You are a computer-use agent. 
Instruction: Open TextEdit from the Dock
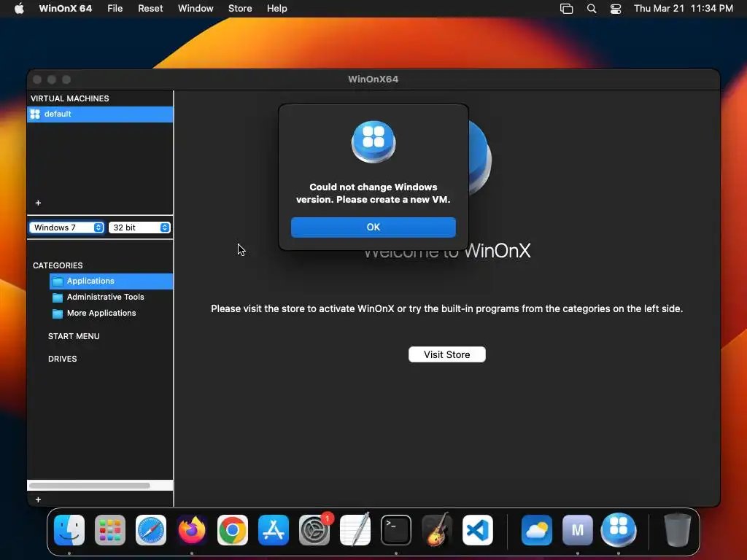coord(355,530)
